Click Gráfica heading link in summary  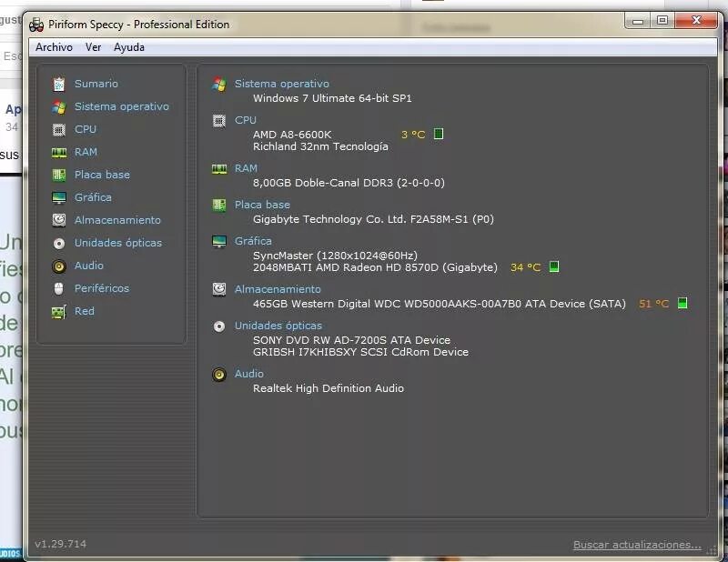click(x=253, y=241)
